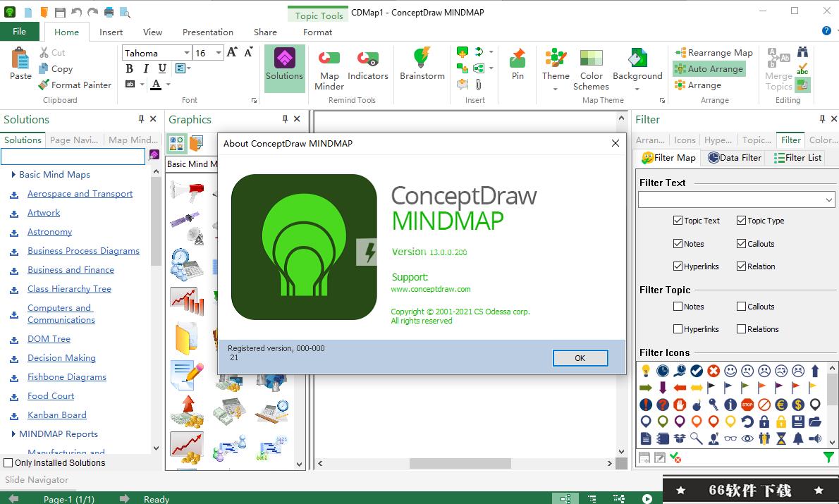Open Background dropdown

[x=637, y=89]
